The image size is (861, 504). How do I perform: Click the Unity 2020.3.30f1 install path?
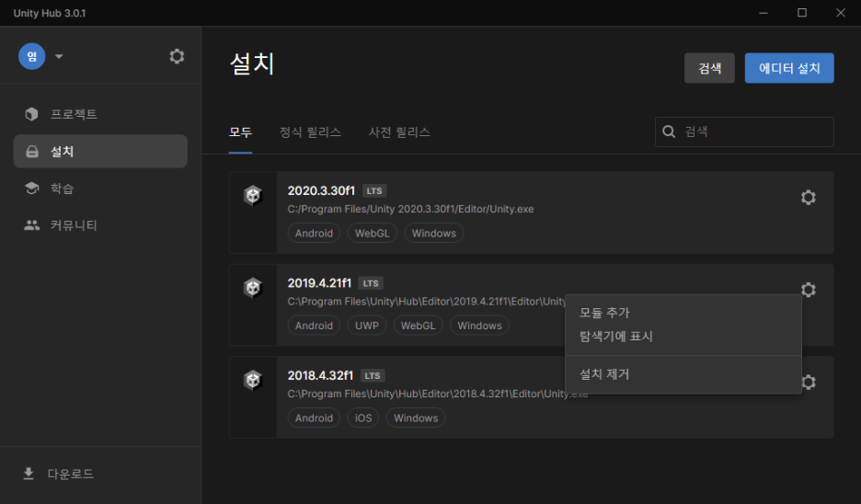click(x=411, y=209)
